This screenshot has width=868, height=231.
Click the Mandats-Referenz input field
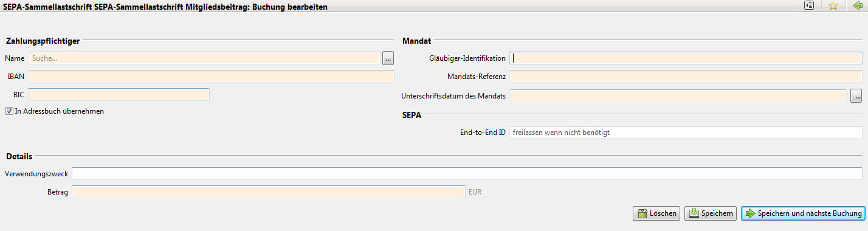point(686,77)
